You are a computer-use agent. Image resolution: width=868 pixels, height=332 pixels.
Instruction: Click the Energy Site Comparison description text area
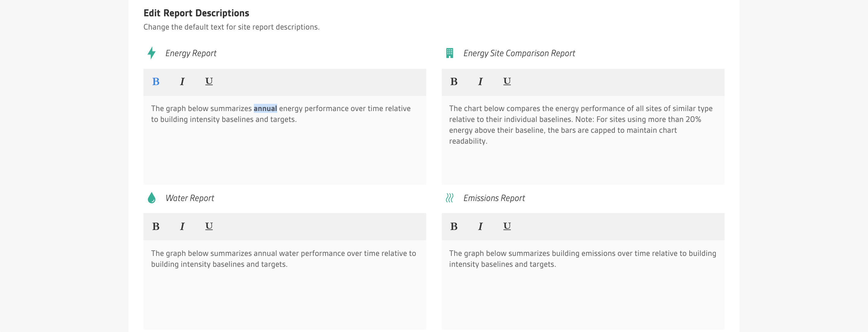[x=583, y=140]
